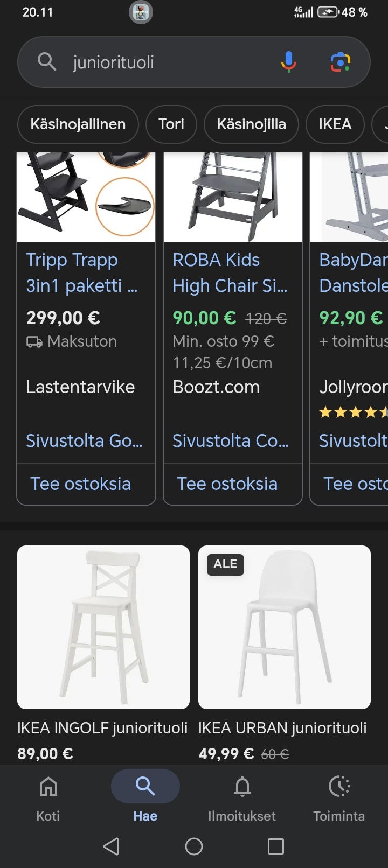388x868 pixels.
Task: Select the IKEA filter chip
Action: 335,124
